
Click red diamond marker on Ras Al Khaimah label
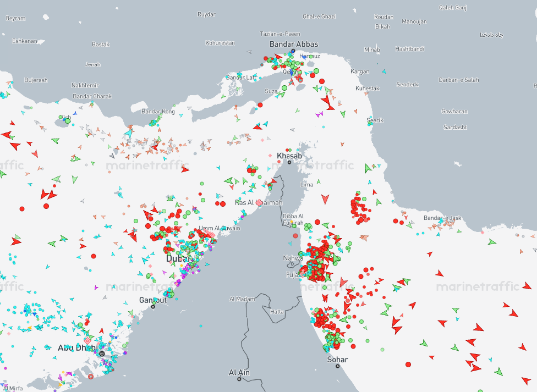tap(259, 203)
